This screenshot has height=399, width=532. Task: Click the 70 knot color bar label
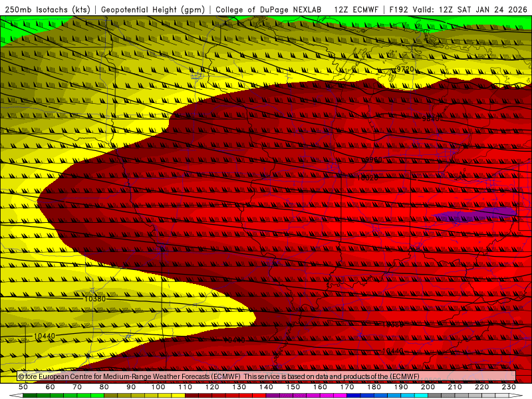pyautogui.click(x=77, y=387)
